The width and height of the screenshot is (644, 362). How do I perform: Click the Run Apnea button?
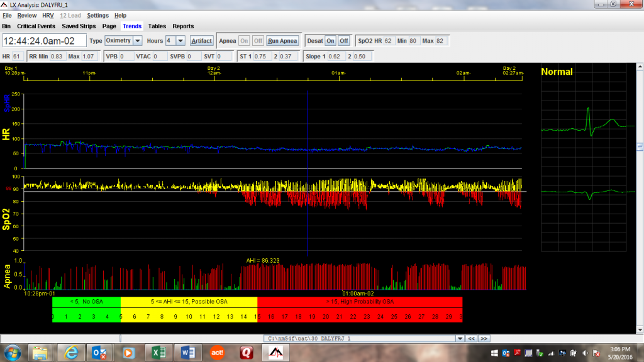(x=282, y=41)
